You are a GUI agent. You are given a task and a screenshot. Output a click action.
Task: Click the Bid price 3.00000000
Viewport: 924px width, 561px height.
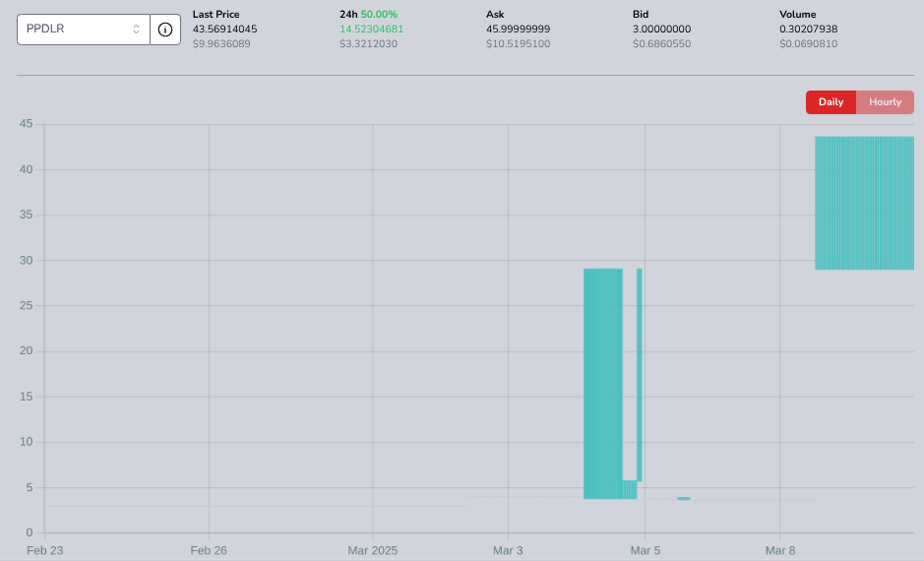click(x=662, y=29)
